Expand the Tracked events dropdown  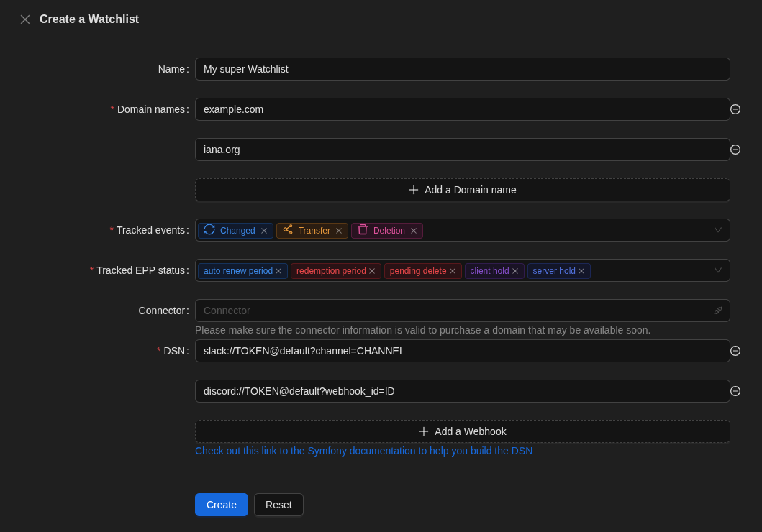(x=717, y=230)
